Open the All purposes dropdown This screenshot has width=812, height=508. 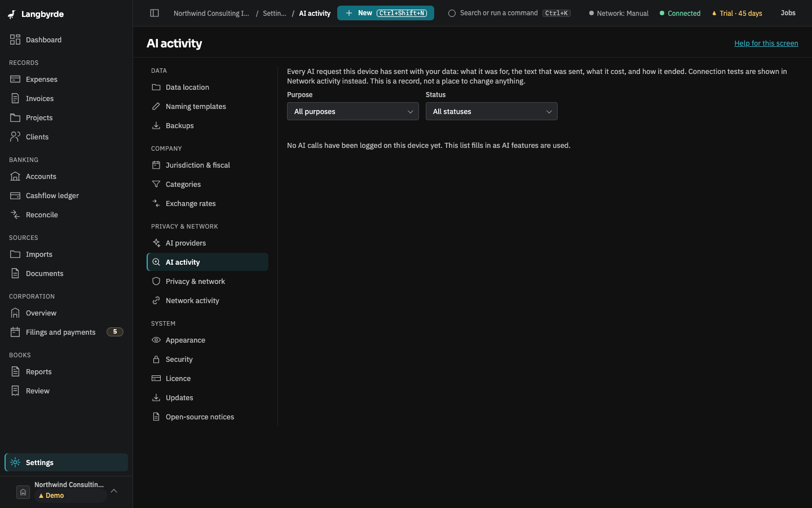coord(353,111)
